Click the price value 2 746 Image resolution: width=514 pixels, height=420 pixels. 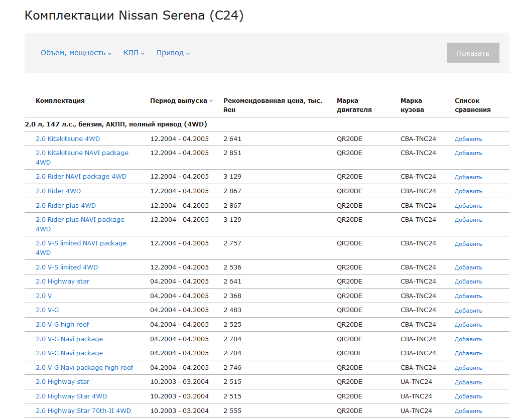232,368
